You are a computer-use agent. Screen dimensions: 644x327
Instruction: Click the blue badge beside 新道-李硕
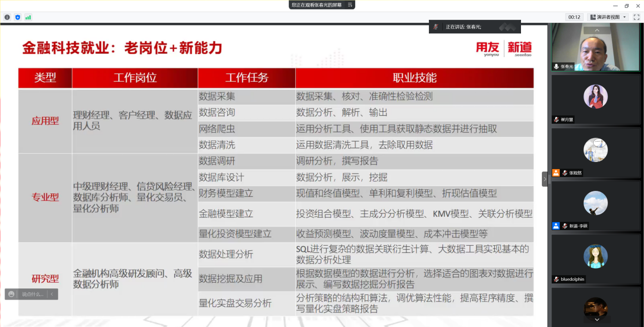556,226
